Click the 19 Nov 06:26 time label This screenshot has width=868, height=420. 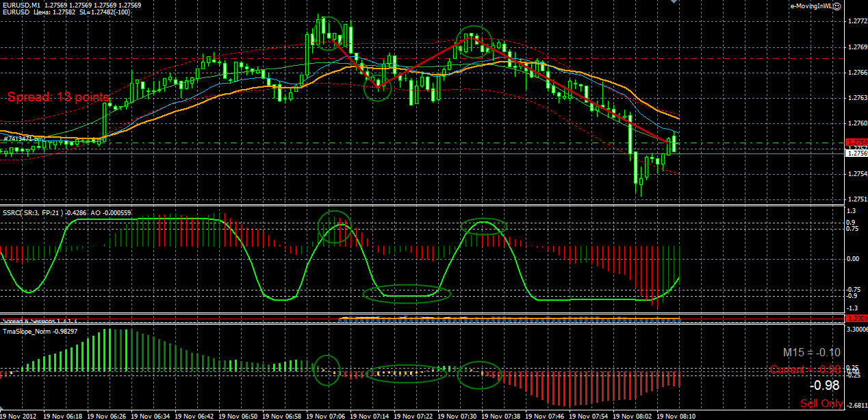[x=107, y=416]
